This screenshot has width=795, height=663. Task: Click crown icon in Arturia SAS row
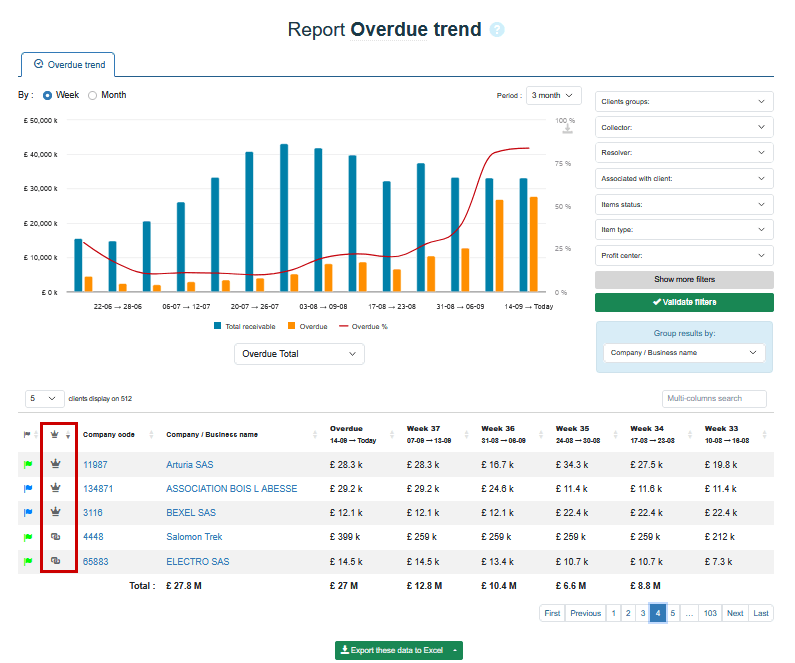coord(56,463)
